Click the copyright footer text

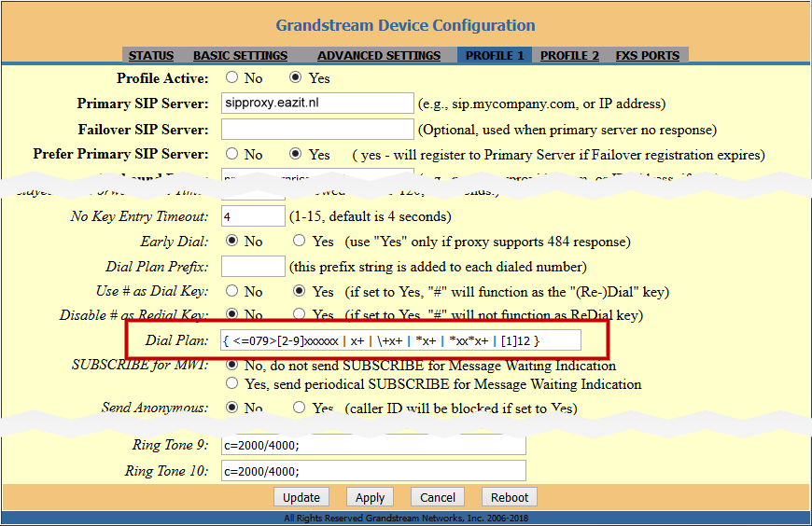pos(406,518)
